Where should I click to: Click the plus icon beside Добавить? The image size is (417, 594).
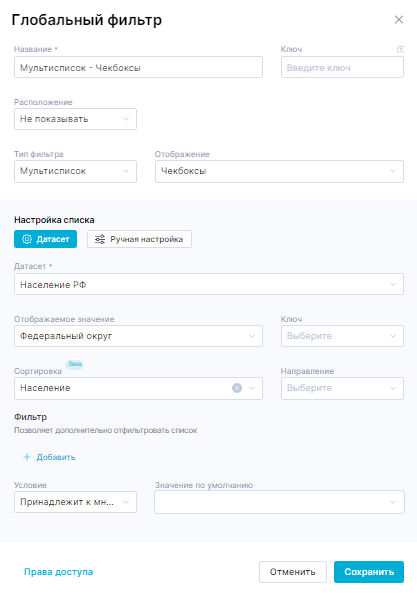27,457
